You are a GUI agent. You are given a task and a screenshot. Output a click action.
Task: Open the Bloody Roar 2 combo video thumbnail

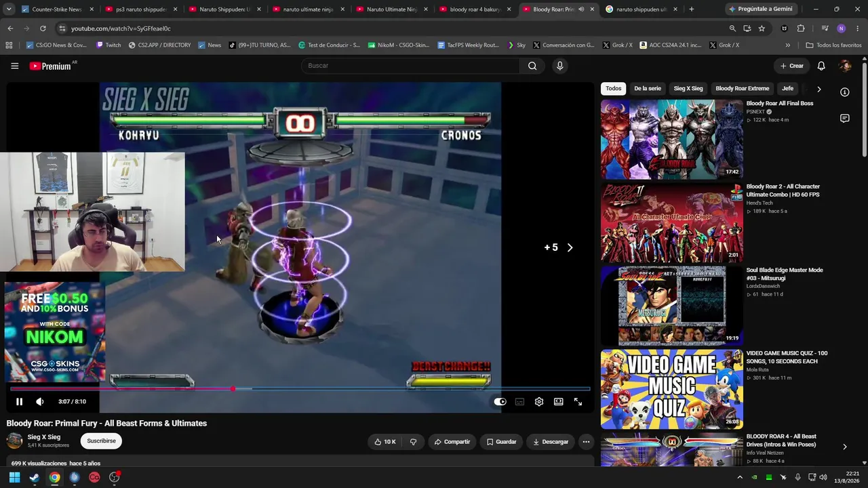pos(671,222)
